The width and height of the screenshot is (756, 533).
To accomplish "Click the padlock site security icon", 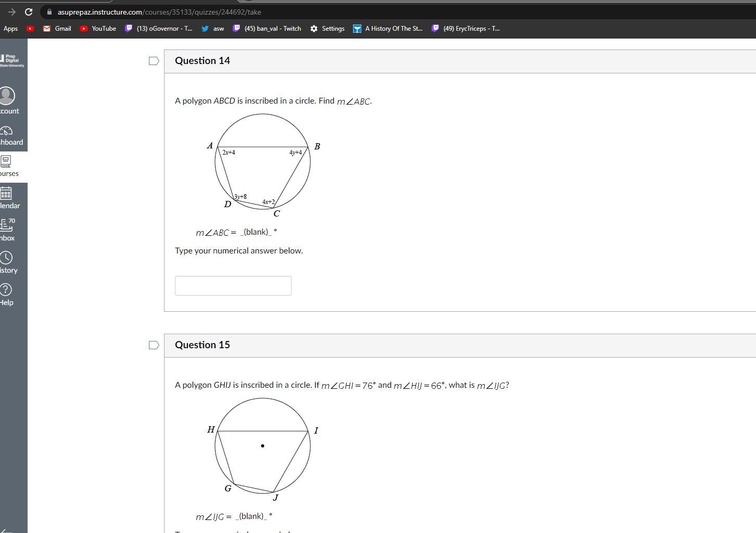I will click(x=49, y=12).
